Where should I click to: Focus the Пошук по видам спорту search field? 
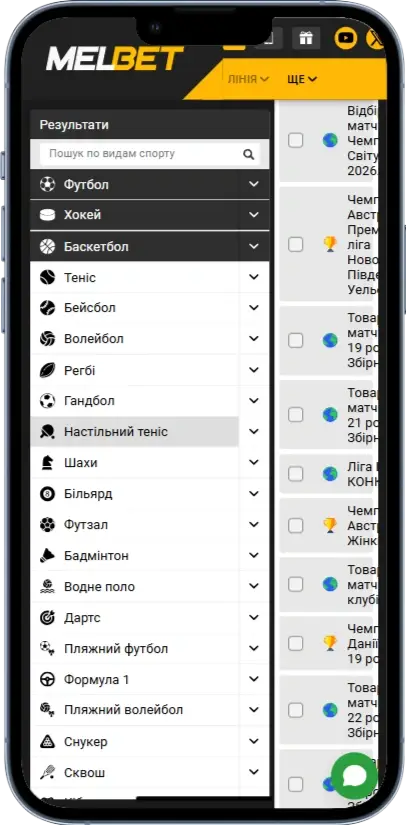pos(150,154)
